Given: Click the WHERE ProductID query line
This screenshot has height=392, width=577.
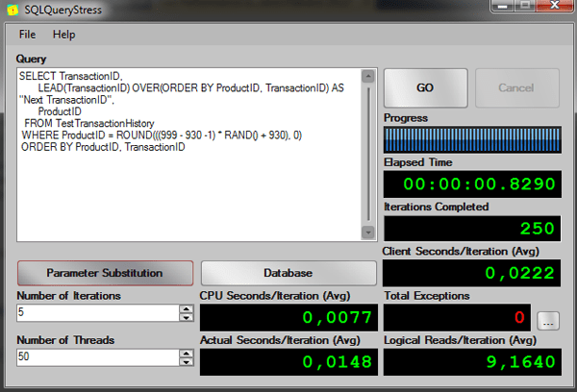Looking at the screenshot, I should (x=162, y=135).
